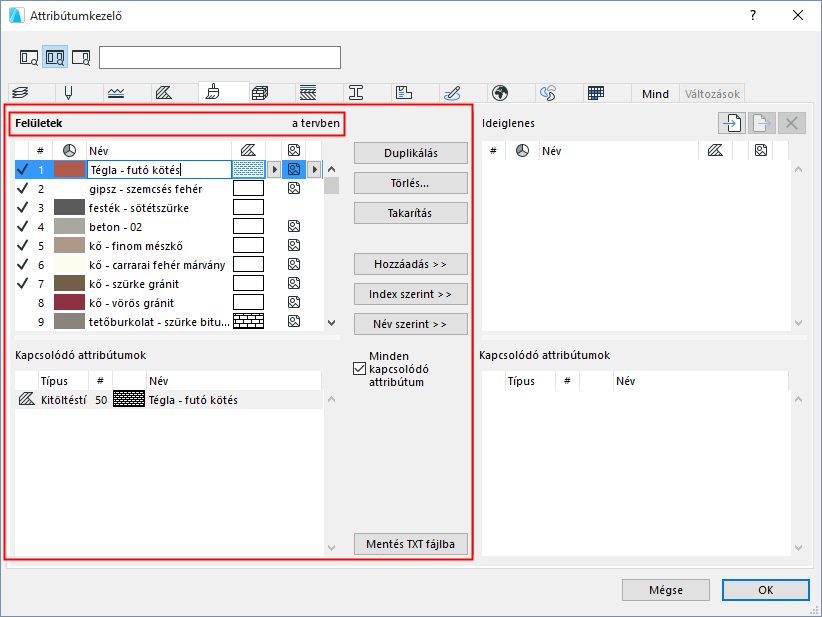Open fill pattern dropdown arrow in row 1
This screenshot has height=617, width=822.
274,169
